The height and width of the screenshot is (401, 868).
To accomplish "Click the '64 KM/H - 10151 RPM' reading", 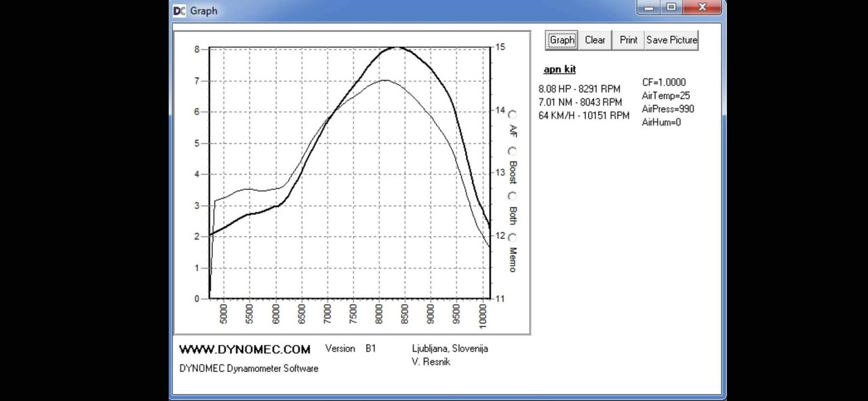I will pyautogui.click(x=584, y=116).
